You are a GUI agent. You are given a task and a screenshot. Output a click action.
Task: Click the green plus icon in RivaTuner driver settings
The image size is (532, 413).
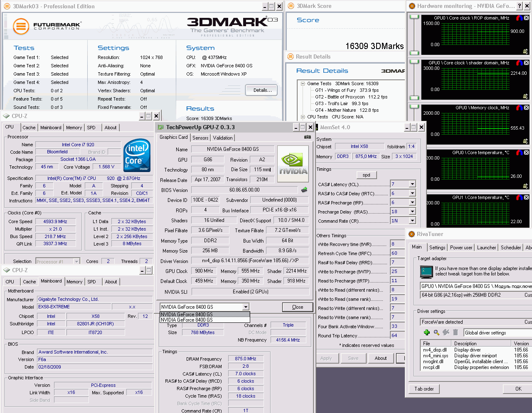427,332
